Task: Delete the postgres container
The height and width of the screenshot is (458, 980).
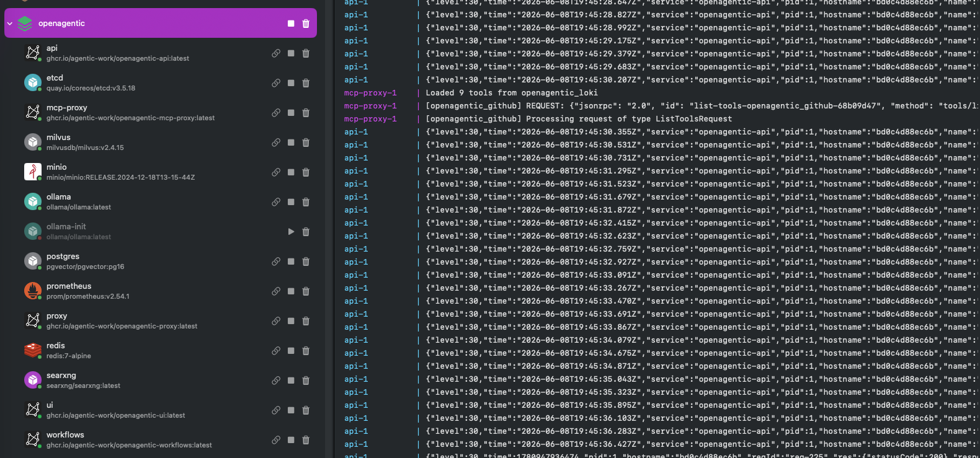Action: coord(306,262)
